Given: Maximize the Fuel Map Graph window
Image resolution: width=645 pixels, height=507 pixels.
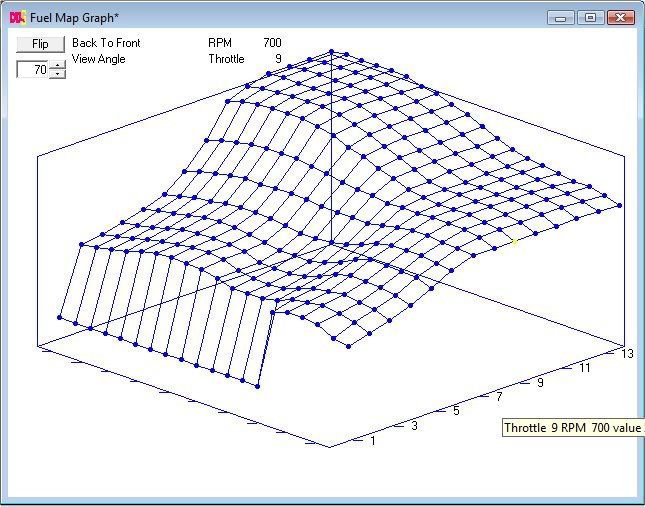Looking at the screenshot, I should tap(590, 18).
